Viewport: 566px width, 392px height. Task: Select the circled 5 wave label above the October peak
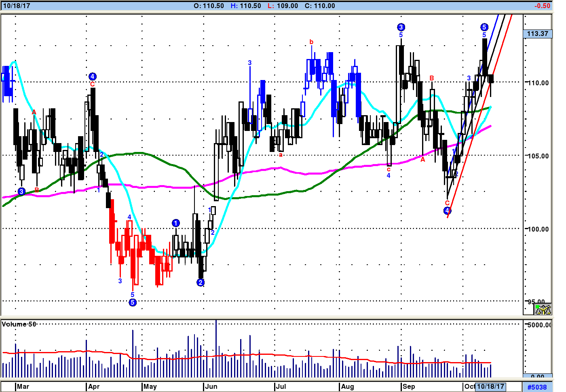point(484,27)
